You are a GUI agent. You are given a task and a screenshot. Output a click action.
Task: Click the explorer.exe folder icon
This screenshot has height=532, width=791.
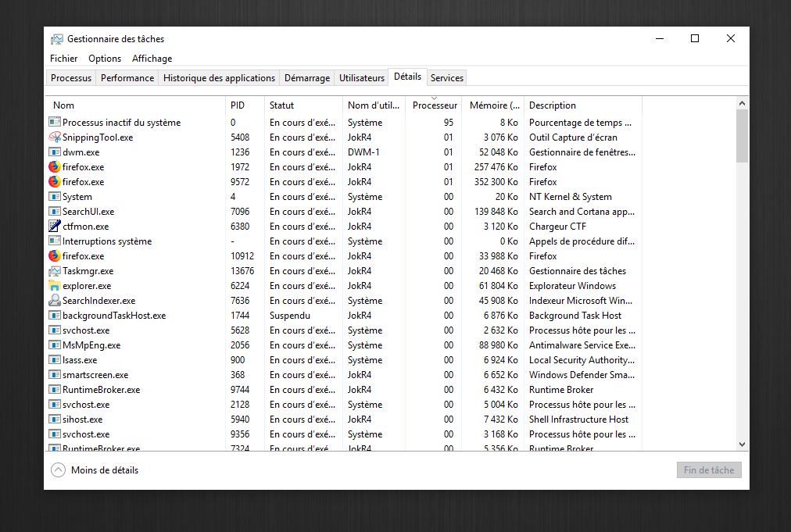[55, 285]
